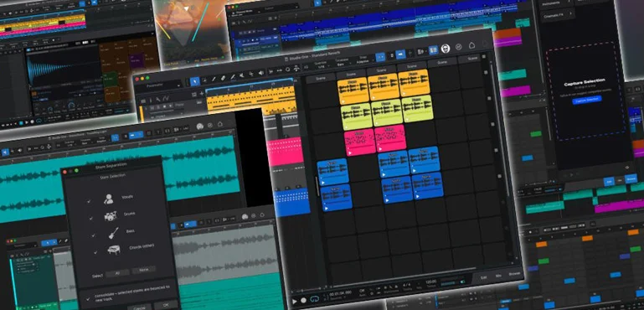The width and height of the screenshot is (644, 310).
Task: Click None in Stem Separation Select row
Action: click(143, 269)
